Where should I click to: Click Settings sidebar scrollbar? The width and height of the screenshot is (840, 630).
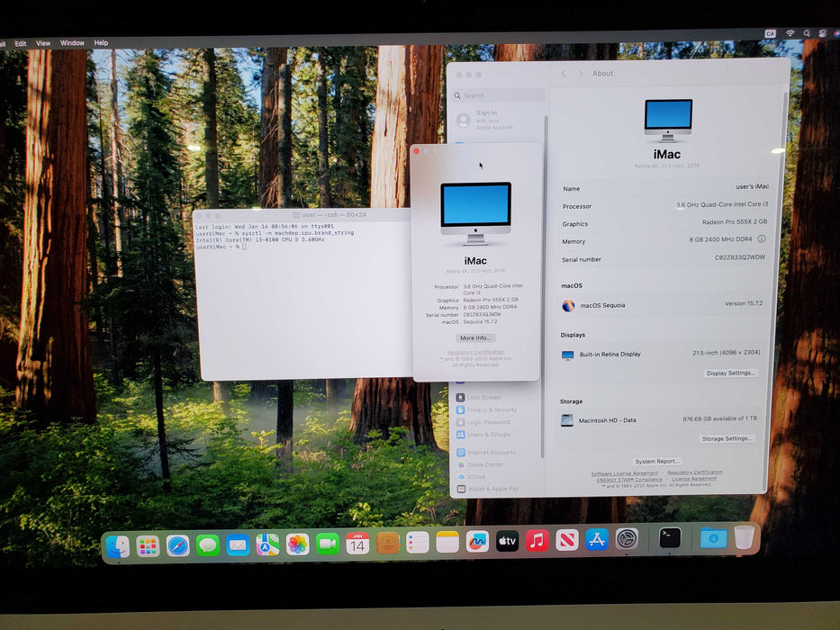(545, 286)
